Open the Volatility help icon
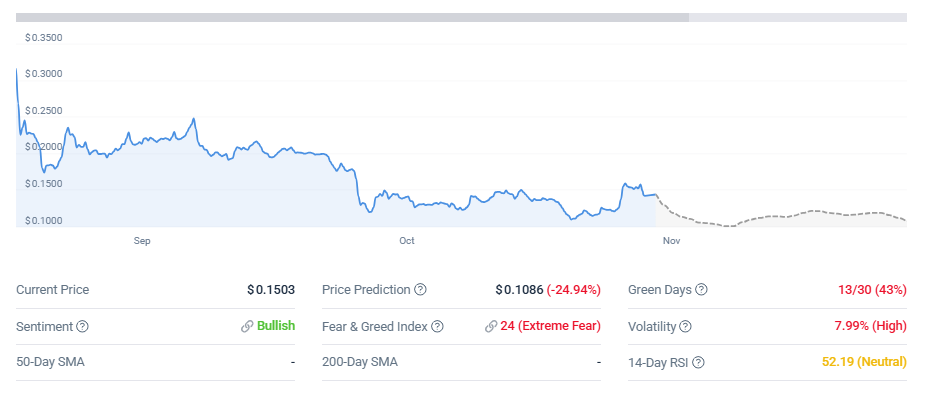 (x=685, y=326)
